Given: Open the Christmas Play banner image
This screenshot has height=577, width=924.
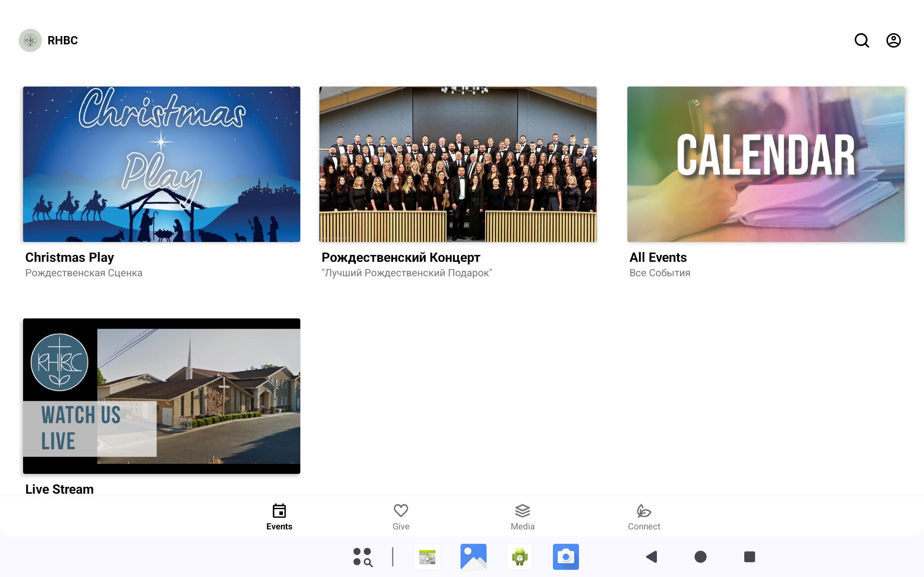Looking at the screenshot, I should [161, 164].
